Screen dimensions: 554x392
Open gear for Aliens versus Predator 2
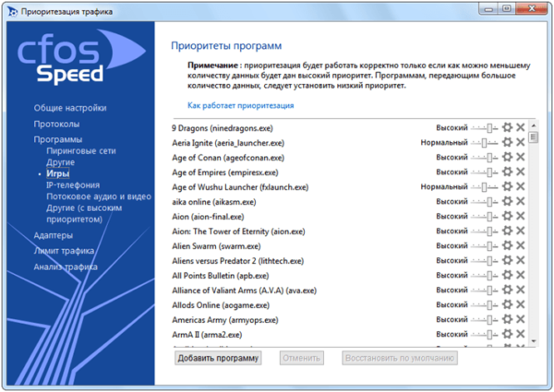coord(507,260)
